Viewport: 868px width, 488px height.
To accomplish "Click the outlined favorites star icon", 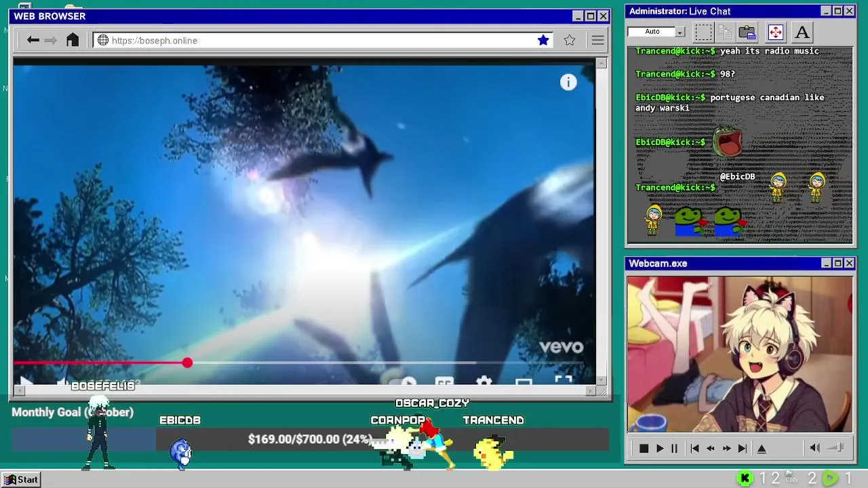I will (570, 41).
